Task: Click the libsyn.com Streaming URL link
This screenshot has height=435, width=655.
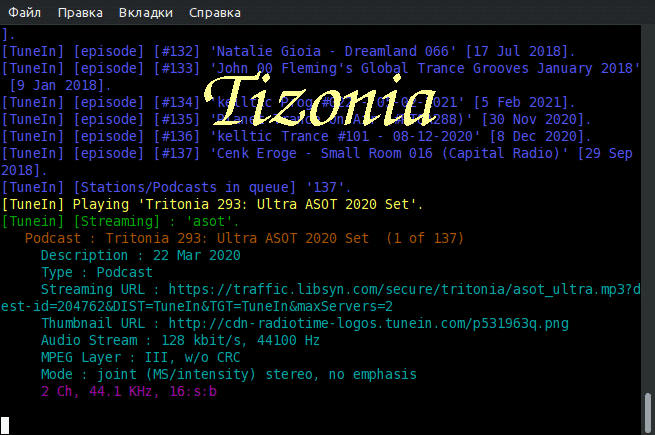Action: pyautogui.click(x=320, y=298)
